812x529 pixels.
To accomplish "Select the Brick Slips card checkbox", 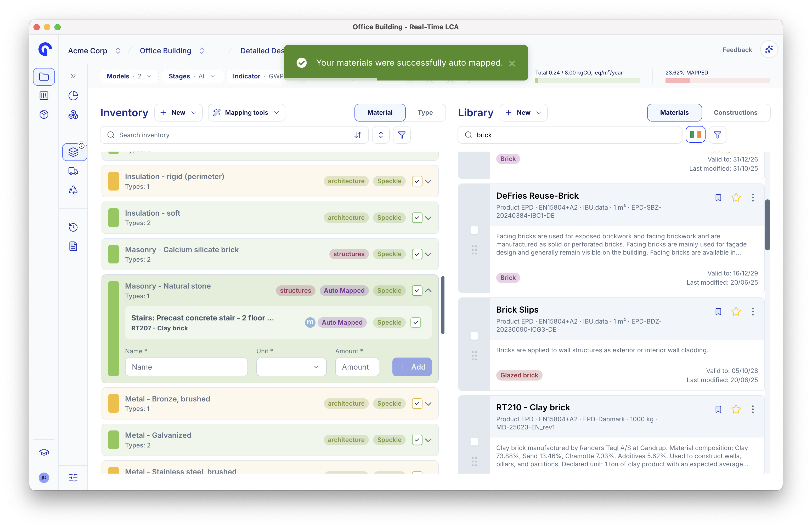I will pos(474,336).
